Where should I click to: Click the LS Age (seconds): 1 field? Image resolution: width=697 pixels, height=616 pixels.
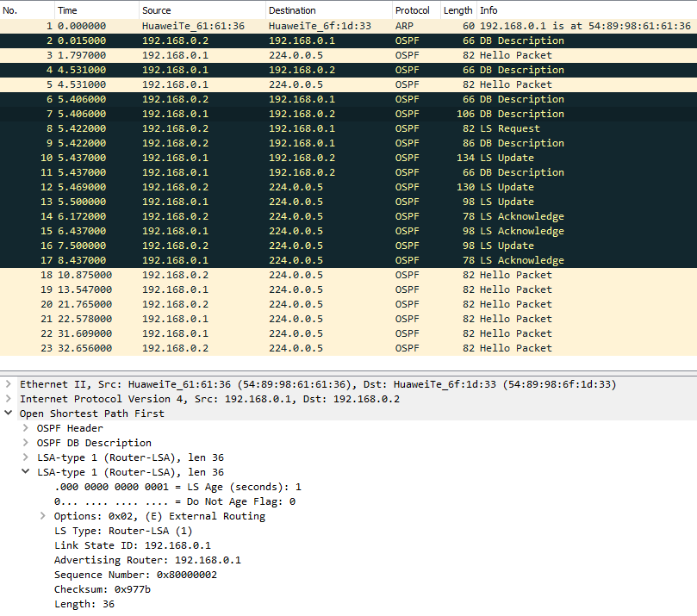click(x=177, y=487)
